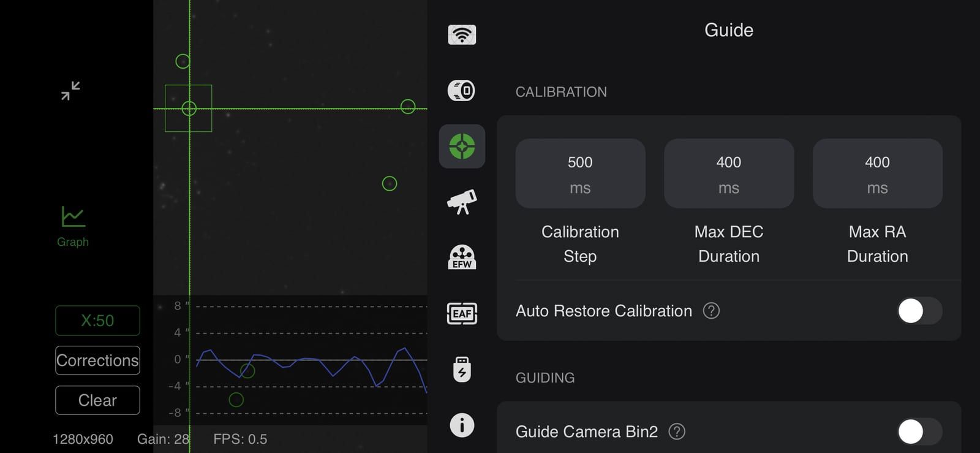Show help for Auto Restore Calibration
The height and width of the screenshot is (453, 980).
[711, 311]
